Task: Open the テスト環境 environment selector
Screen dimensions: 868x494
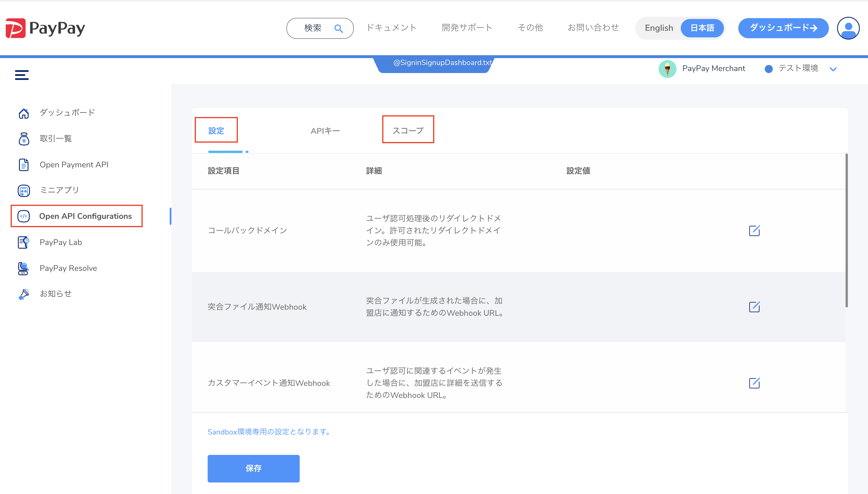Action: click(x=800, y=68)
